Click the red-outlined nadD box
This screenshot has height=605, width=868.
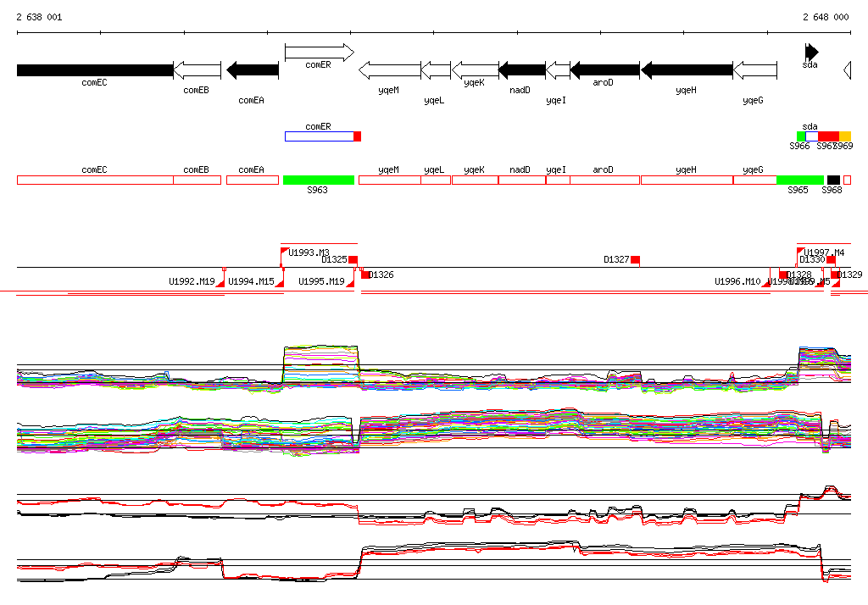(x=522, y=180)
